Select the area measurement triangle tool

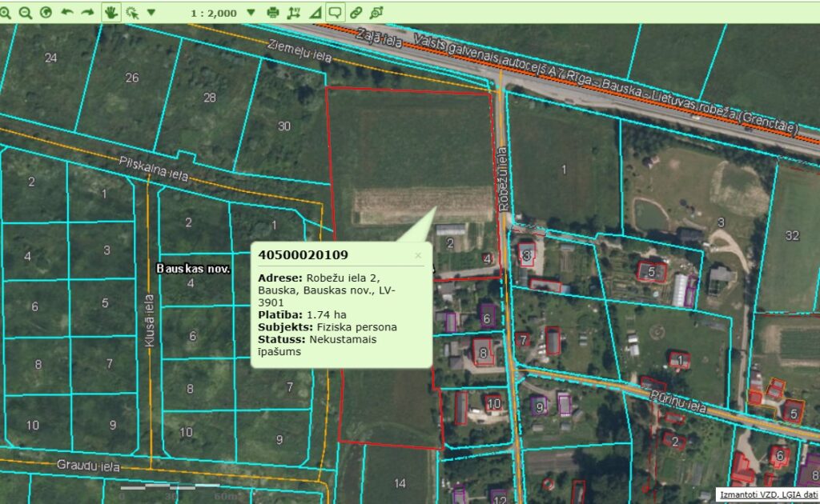[315, 13]
